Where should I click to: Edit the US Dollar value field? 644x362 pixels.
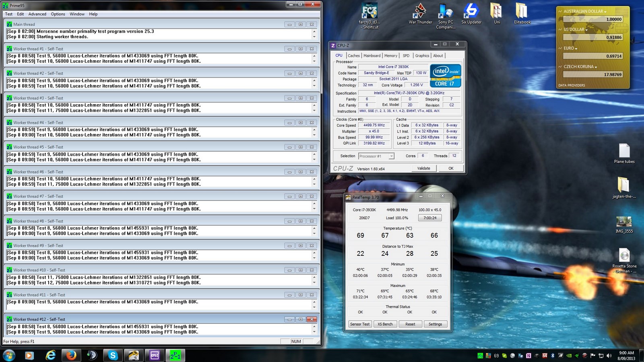point(593,37)
